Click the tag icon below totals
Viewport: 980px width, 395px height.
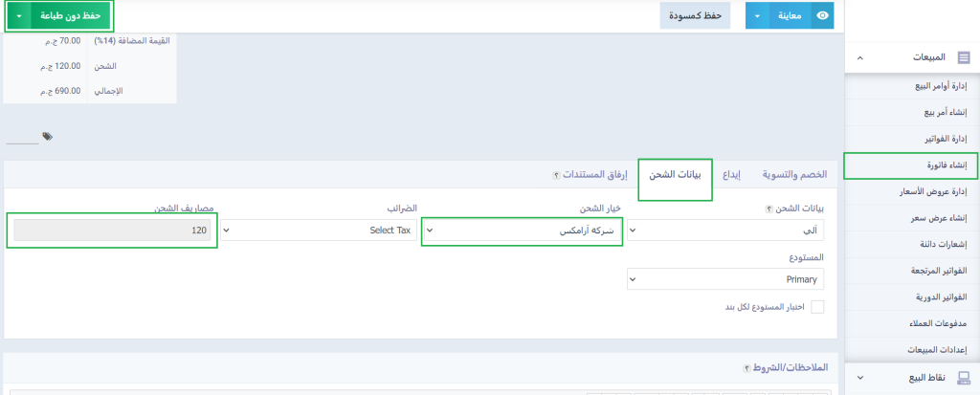(x=47, y=137)
